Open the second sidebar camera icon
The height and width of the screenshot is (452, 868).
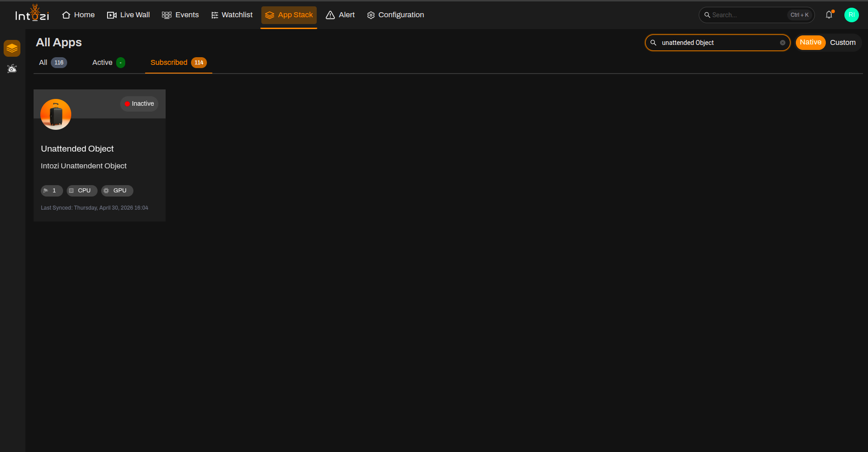12,69
